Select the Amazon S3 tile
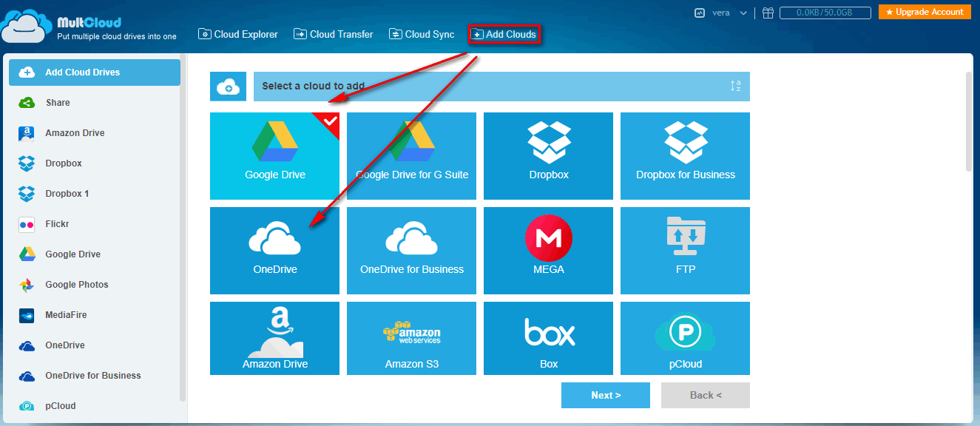The height and width of the screenshot is (426, 980). tap(412, 338)
